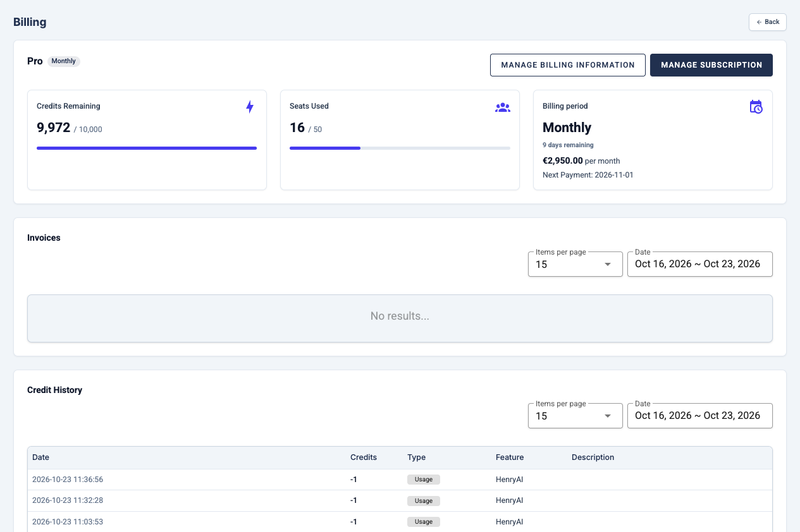Click the seats used people icon
The height and width of the screenshot is (532, 800).
coord(503,107)
